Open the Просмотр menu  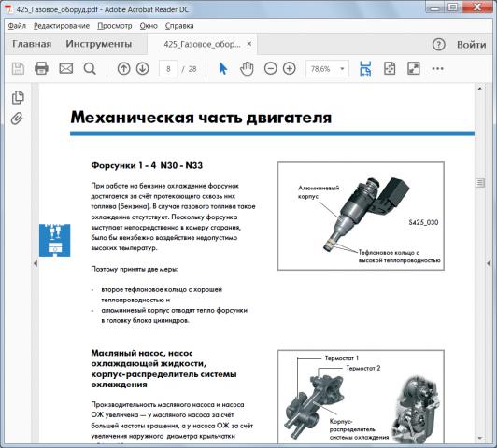click(115, 26)
